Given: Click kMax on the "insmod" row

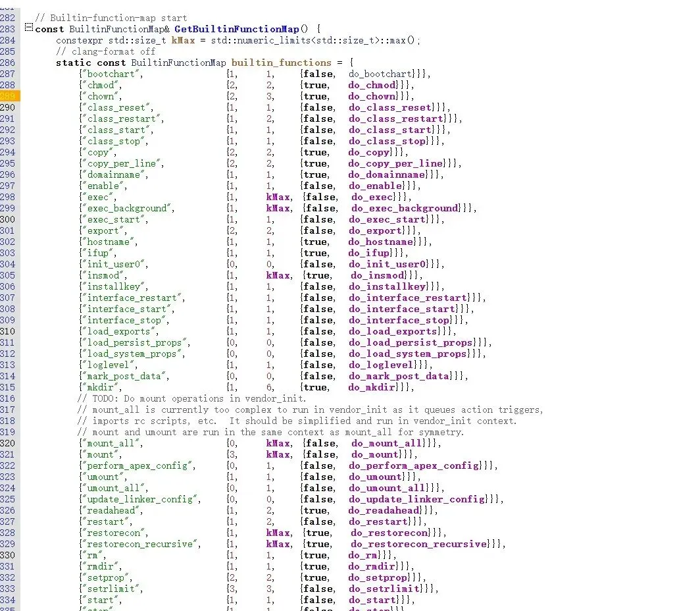Looking at the screenshot, I should [x=278, y=275].
